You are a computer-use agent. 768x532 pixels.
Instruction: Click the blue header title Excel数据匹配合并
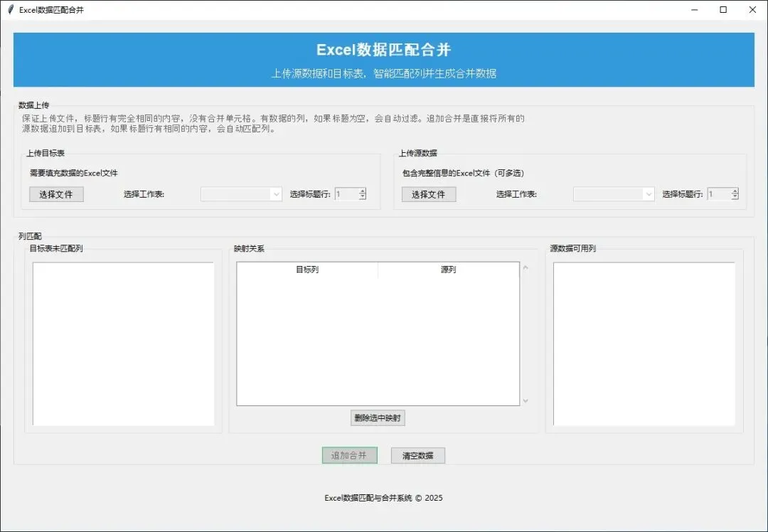pyautogui.click(x=383, y=50)
